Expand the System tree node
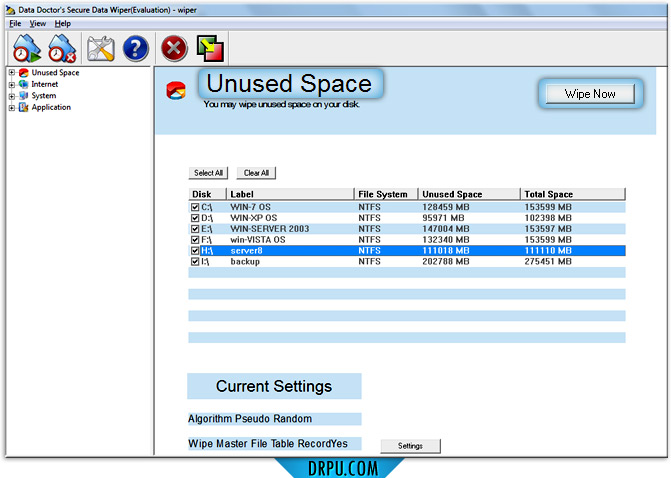Screen dimensions: 671x478 click(x=12, y=96)
